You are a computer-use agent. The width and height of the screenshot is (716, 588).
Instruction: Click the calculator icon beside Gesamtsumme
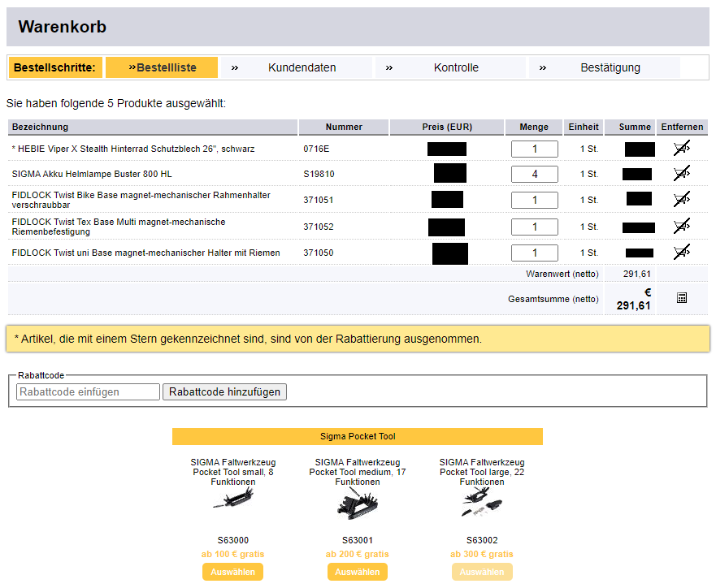[681, 298]
